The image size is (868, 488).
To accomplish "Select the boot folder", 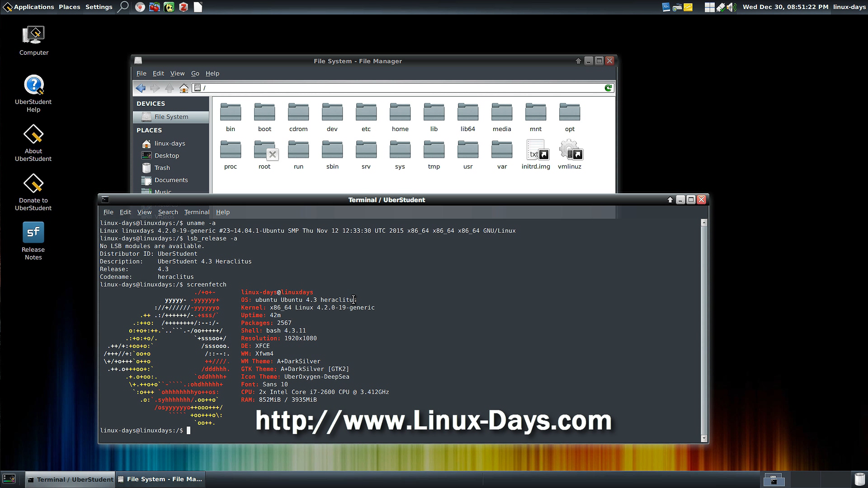I will click(264, 117).
